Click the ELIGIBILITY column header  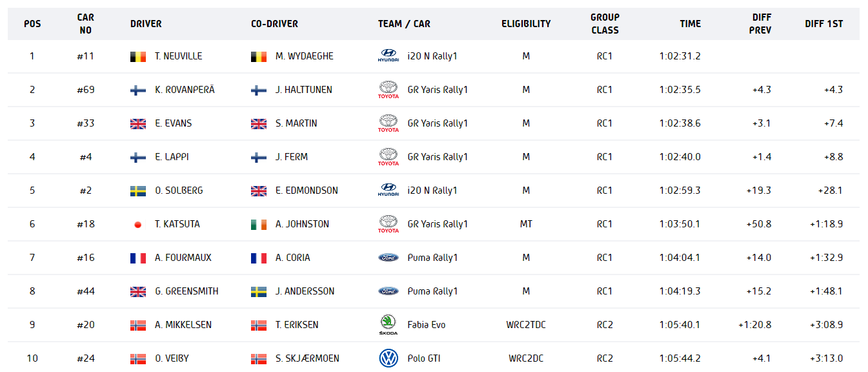[526, 24]
